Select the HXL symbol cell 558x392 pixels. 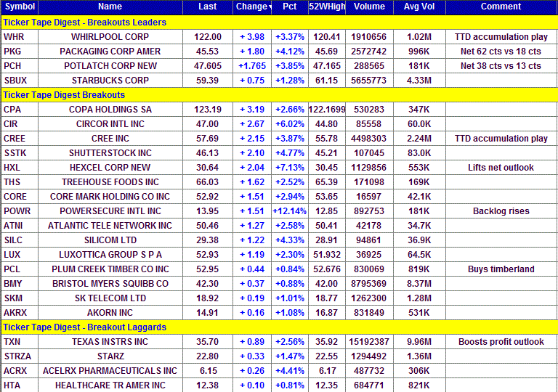(x=20, y=168)
